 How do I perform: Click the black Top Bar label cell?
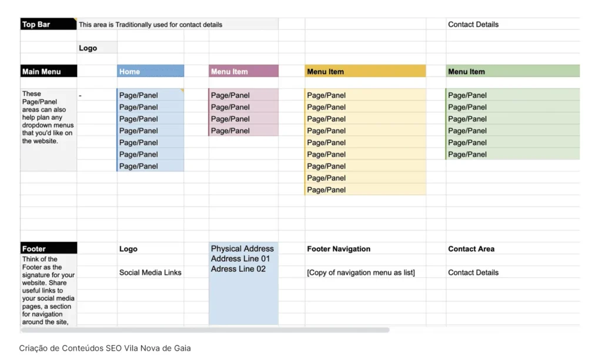pyautogui.click(x=48, y=25)
